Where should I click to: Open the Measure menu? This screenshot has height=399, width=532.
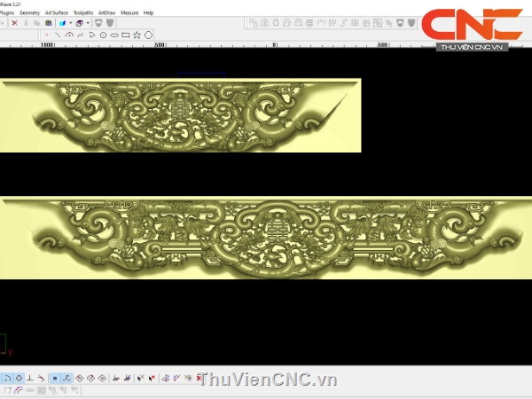129,13
